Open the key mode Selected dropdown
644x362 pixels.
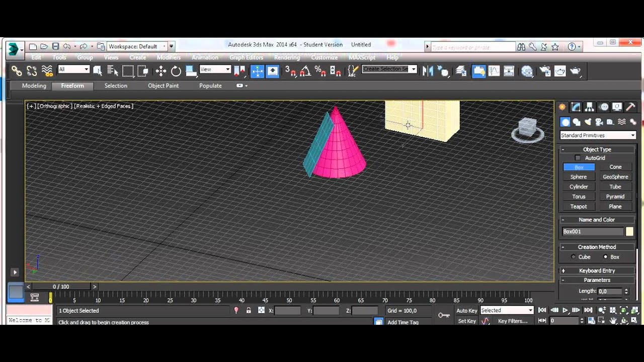coord(507,310)
